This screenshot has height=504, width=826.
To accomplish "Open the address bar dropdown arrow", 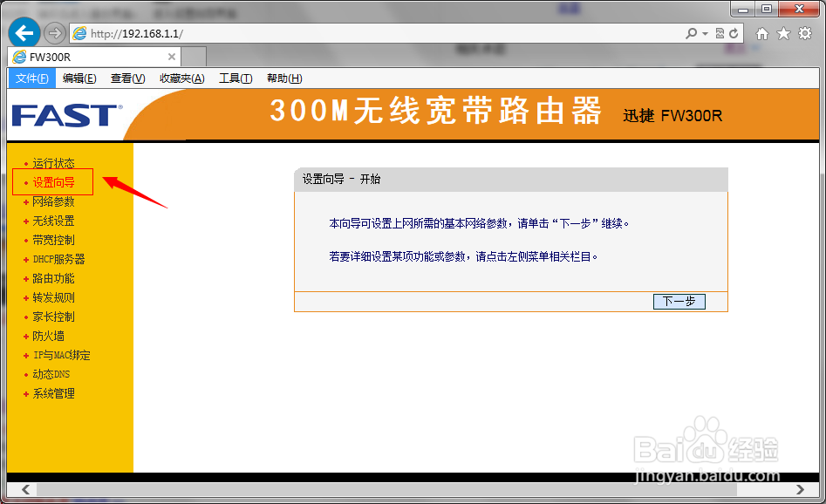I will click(x=705, y=34).
